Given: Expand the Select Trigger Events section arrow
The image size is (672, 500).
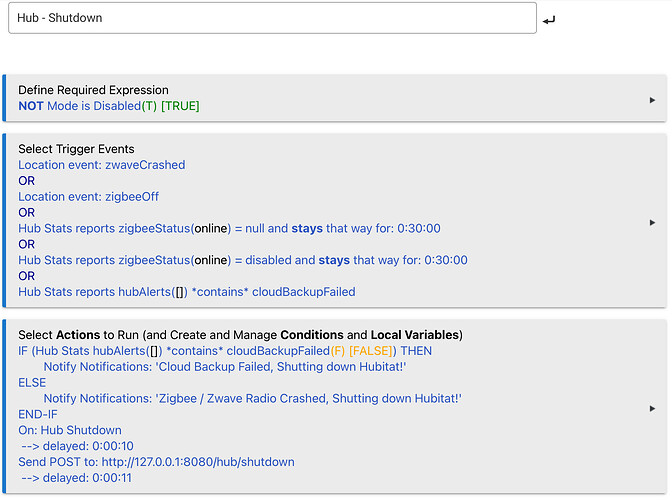Looking at the screenshot, I should (652, 222).
